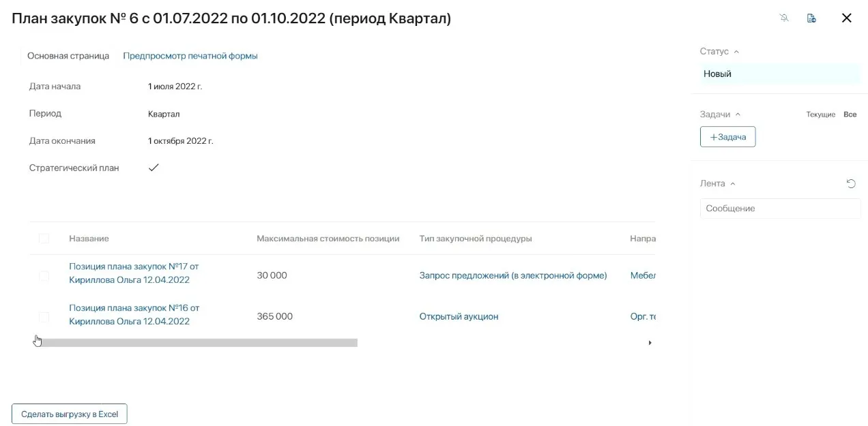Select the header select-all checkbox

tap(44, 239)
